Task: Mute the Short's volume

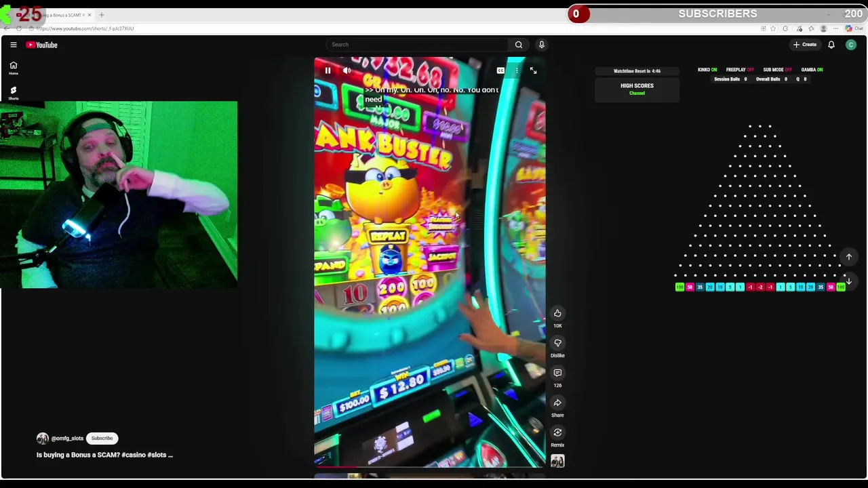Action: (347, 70)
